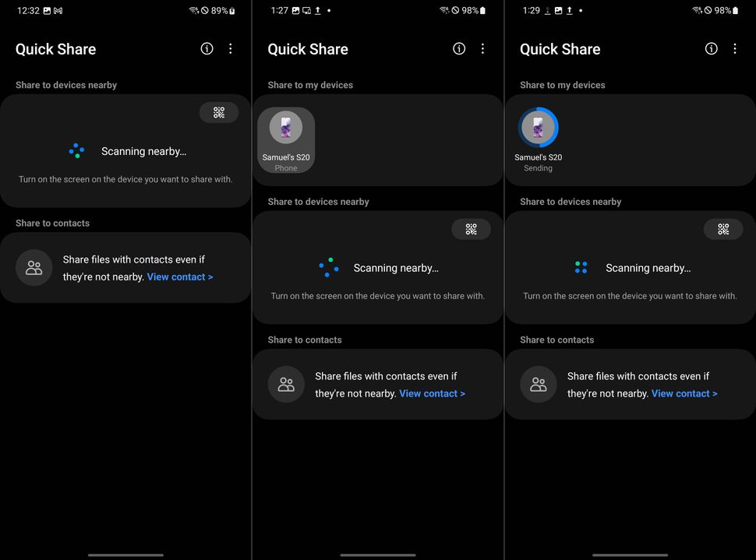Tap the scanning animation dots on middle screen
This screenshot has width=756, height=560.
pos(328,267)
